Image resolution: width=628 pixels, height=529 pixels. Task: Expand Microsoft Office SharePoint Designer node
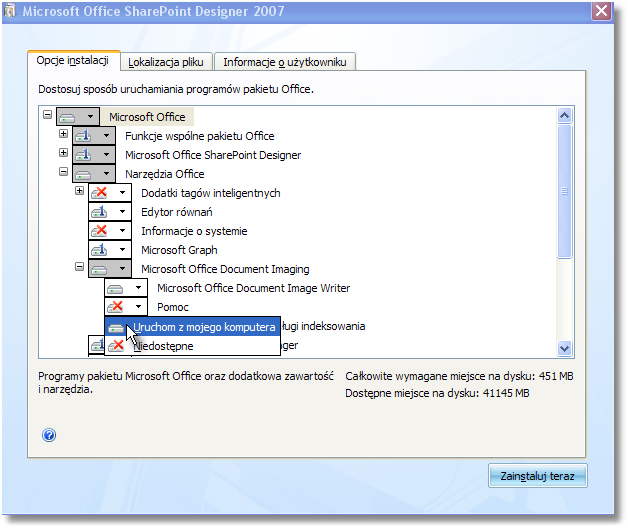tap(63, 153)
